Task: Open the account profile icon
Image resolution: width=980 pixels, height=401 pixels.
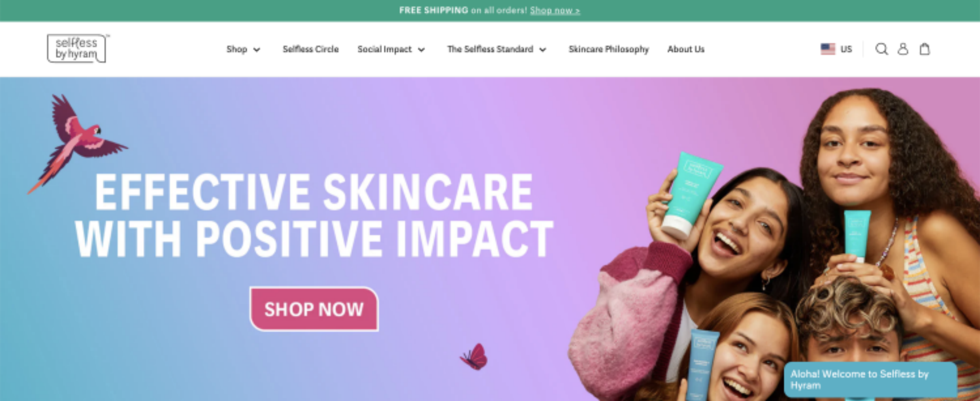Action: pyautogui.click(x=903, y=49)
